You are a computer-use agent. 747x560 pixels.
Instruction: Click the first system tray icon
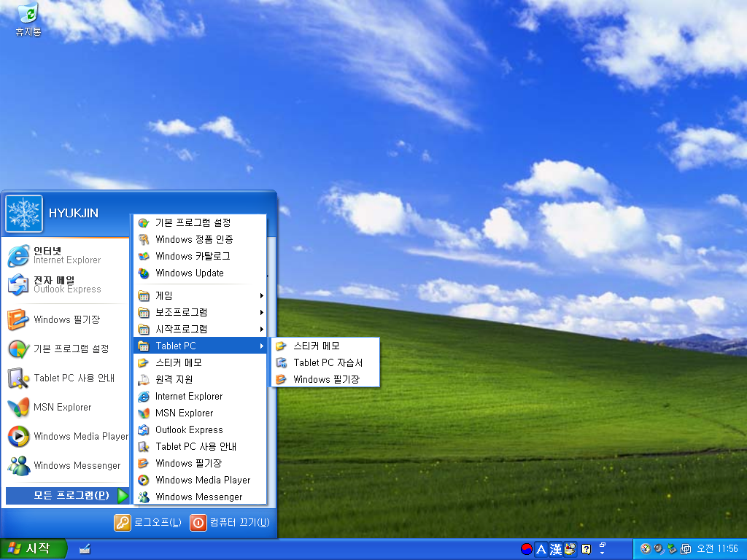(646, 548)
